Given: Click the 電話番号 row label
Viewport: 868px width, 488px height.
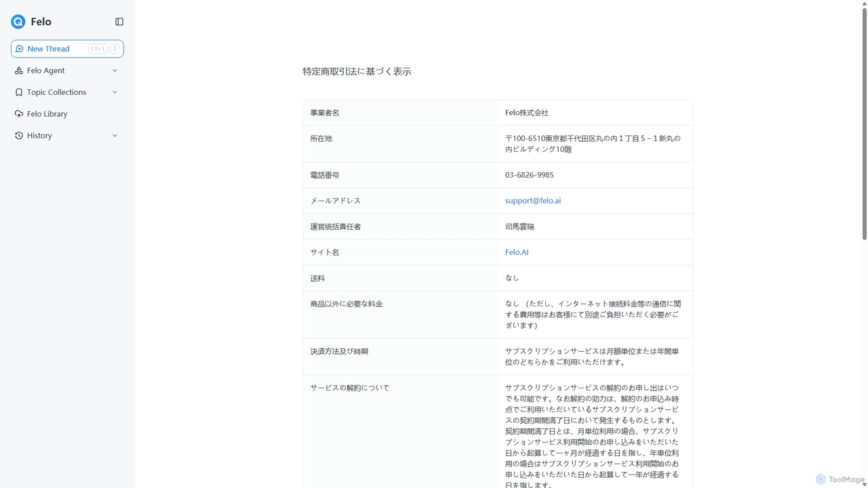Looking at the screenshot, I should point(325,175).
